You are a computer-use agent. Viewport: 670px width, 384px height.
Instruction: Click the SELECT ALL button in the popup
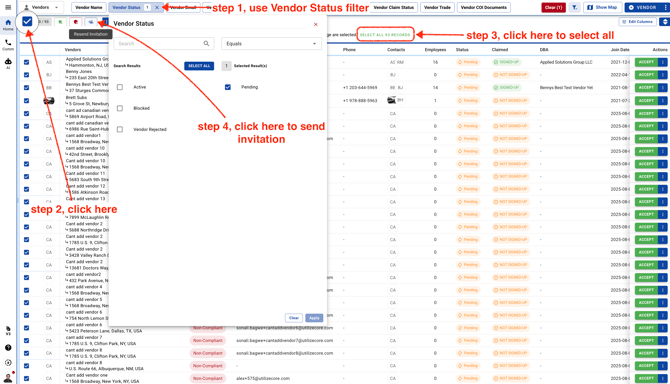click(x=199, y=66)
